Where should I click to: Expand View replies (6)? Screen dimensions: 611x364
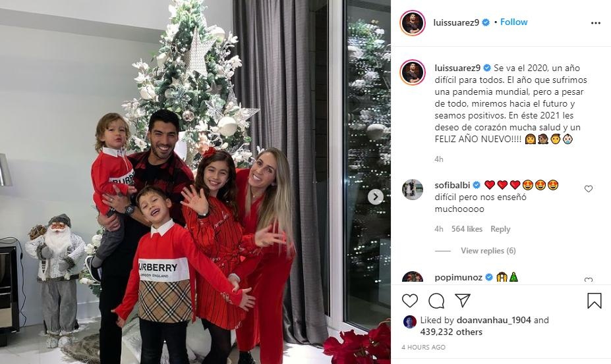tap(488, 251)
